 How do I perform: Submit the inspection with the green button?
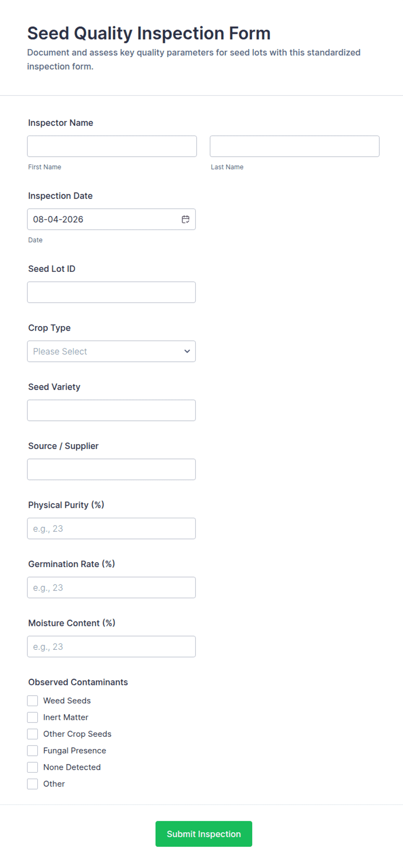204,834
